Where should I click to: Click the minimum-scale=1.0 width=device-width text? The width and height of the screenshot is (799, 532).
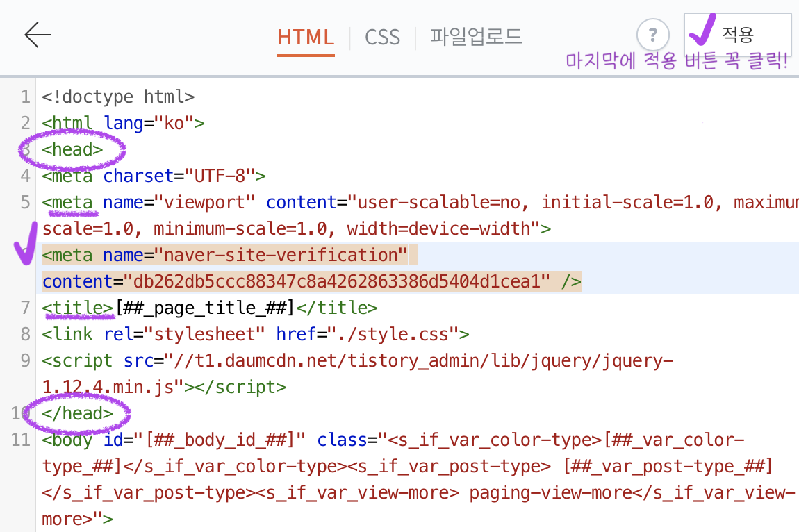pos(352,228)
